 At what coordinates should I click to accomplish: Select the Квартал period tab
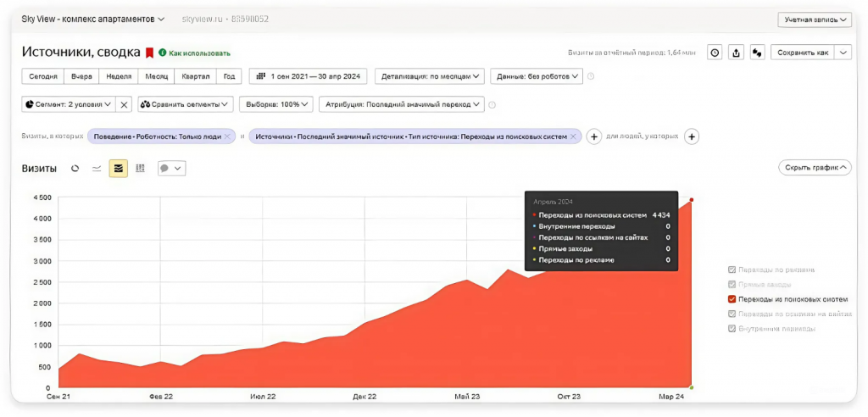tap(196, 76)
